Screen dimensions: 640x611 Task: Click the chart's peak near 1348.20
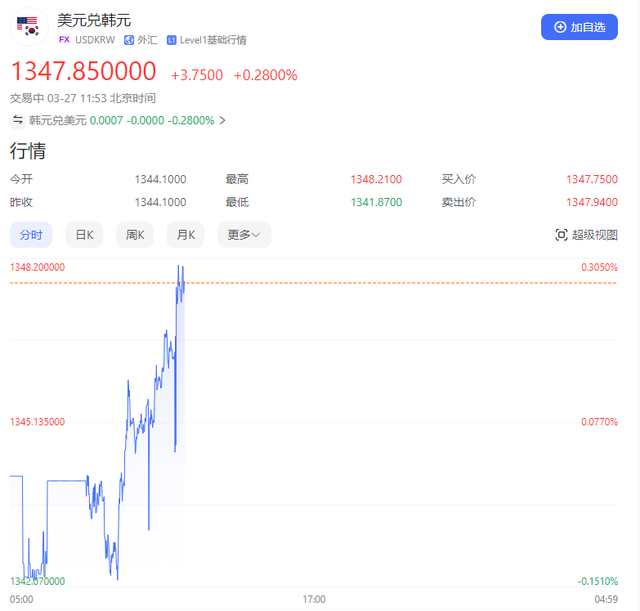tap(178, 266)
